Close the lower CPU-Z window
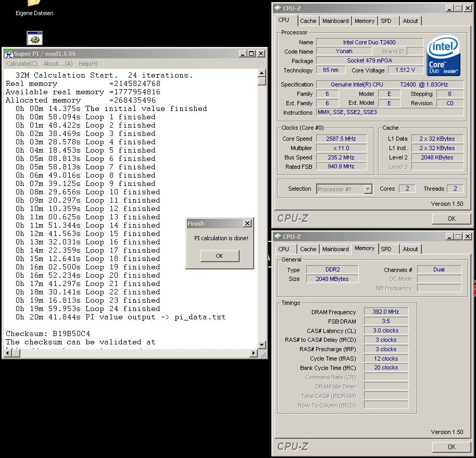 pos(468,236)
